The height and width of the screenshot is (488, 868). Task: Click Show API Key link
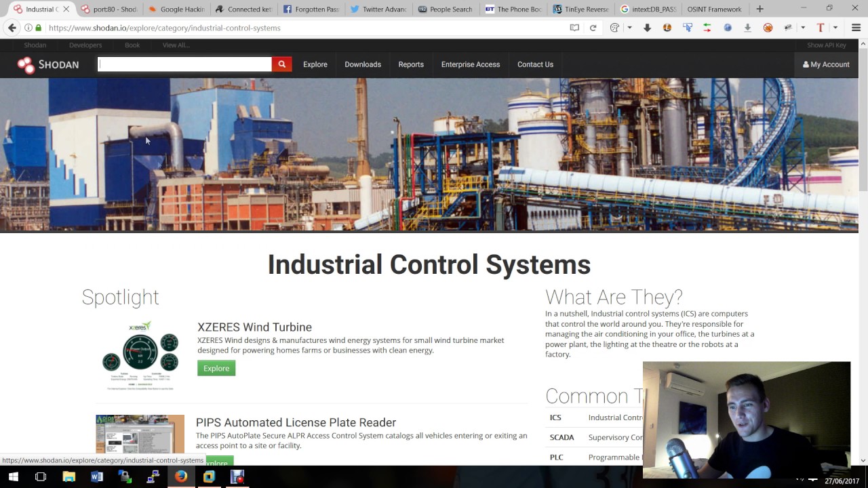pos(826,45)
